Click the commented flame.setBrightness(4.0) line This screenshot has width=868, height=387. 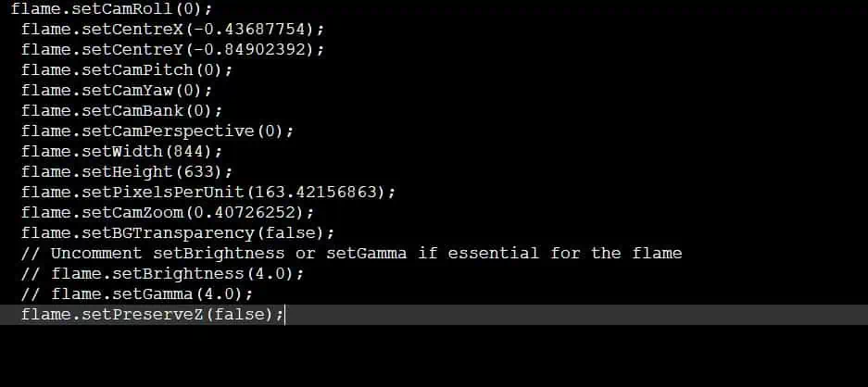click(162, 275)
